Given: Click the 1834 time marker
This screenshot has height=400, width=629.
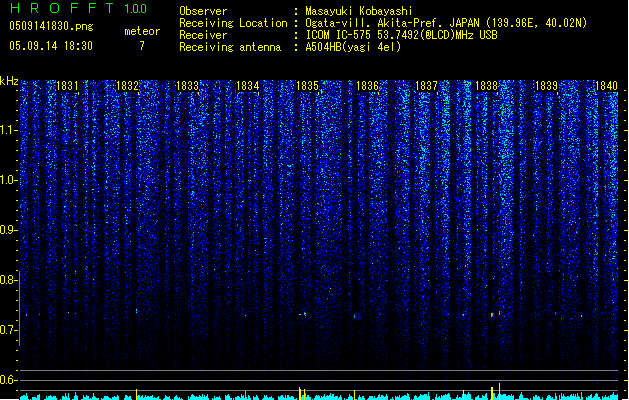Looking at the screenshot, I should click(x=248, y=86).
